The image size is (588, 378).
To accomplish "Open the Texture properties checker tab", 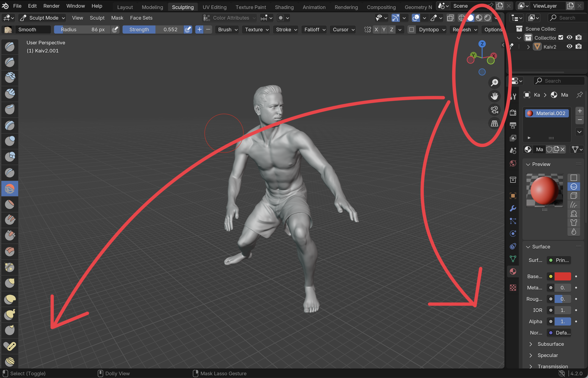I will pyautogui.click(x=513, y=287).
